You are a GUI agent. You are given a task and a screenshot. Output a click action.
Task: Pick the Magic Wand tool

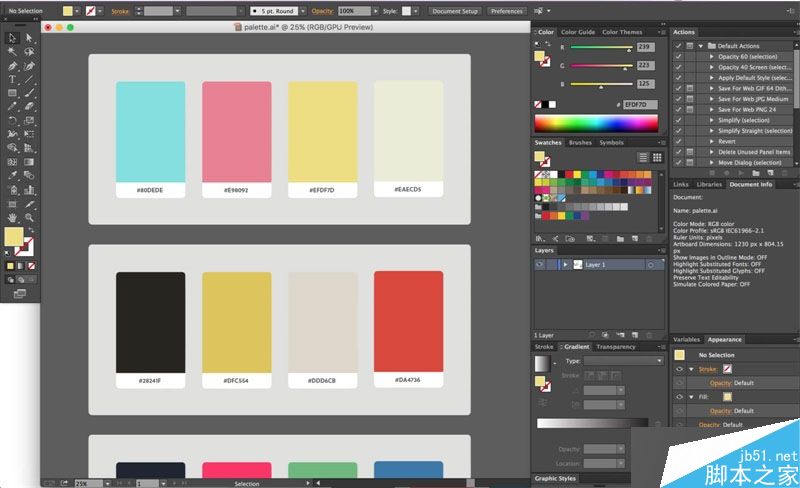(x=12, y=52)
